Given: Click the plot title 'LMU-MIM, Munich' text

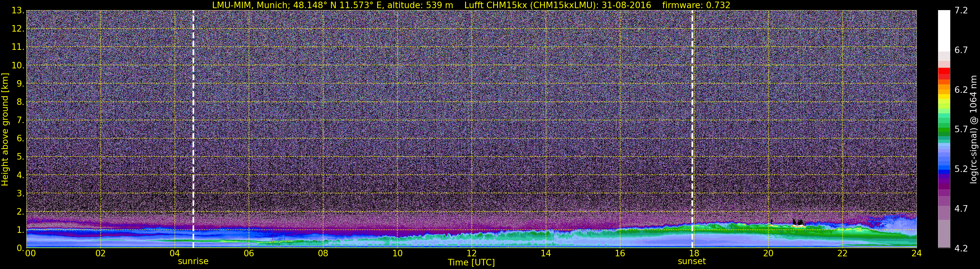Looking at the screenshot, I should 251,5.
